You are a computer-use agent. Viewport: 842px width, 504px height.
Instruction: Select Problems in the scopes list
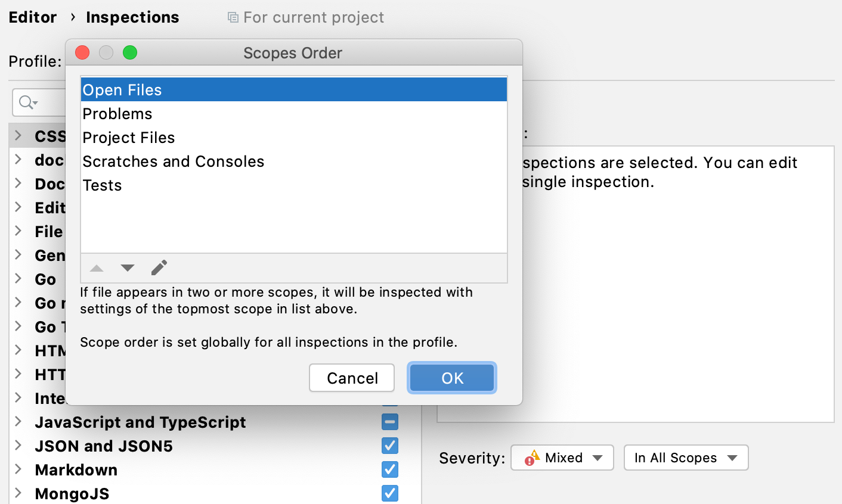(x=117, y=114)
